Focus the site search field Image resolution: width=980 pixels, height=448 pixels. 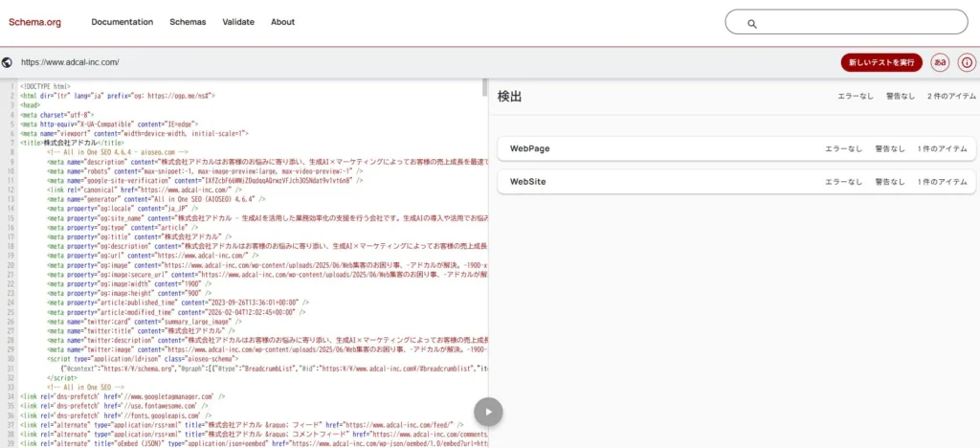846,22
